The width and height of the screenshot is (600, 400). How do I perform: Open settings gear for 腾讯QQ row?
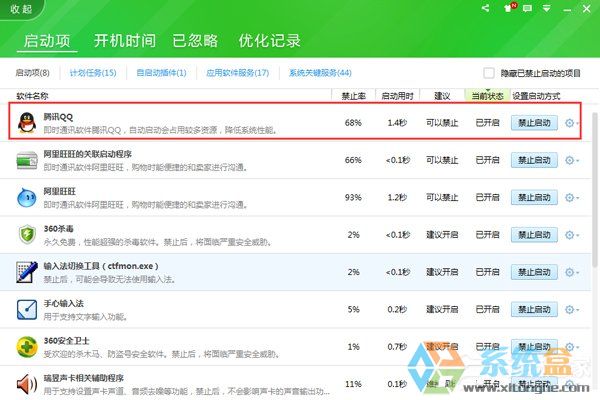[571, 123]
